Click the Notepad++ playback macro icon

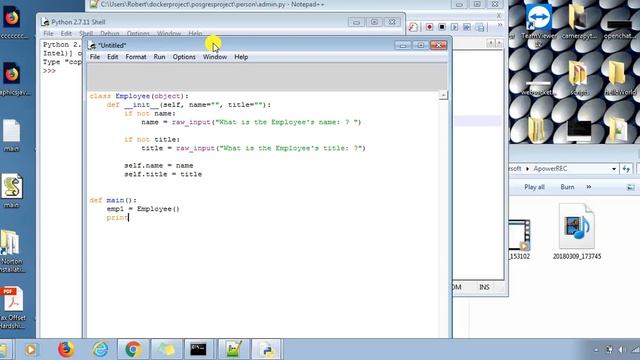coord(454,27)
